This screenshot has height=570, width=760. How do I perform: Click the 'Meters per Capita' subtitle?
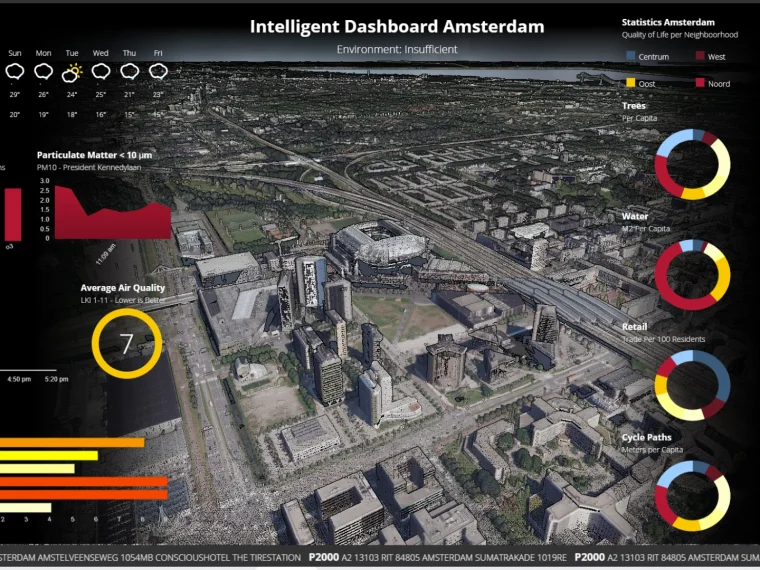652,450
